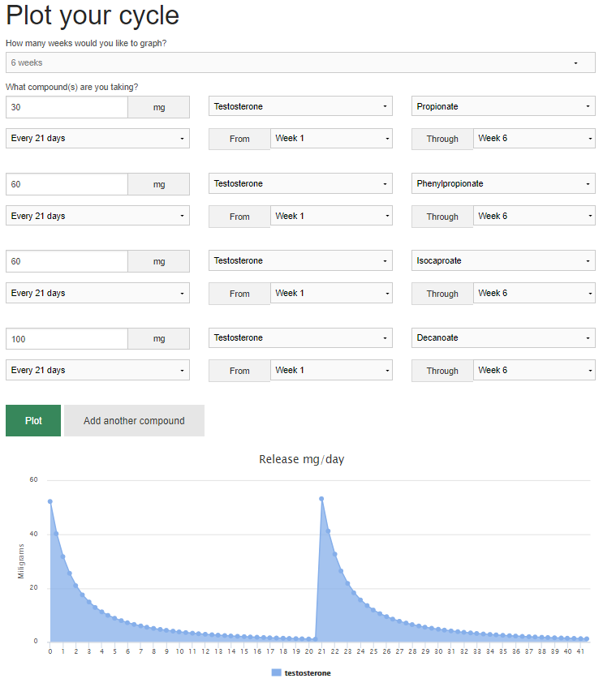Image resolution: width=616 pixels, height=683 pixels.
Task: Open the Decanoate row frequency dropdown
Action: tap(97, 370)
